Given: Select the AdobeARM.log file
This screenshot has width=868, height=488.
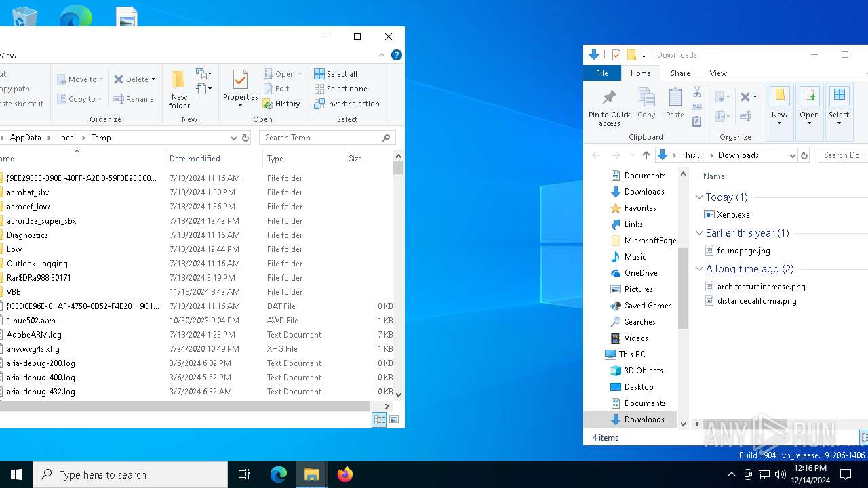Looking at the screenshot, I should tap(34, 335).
